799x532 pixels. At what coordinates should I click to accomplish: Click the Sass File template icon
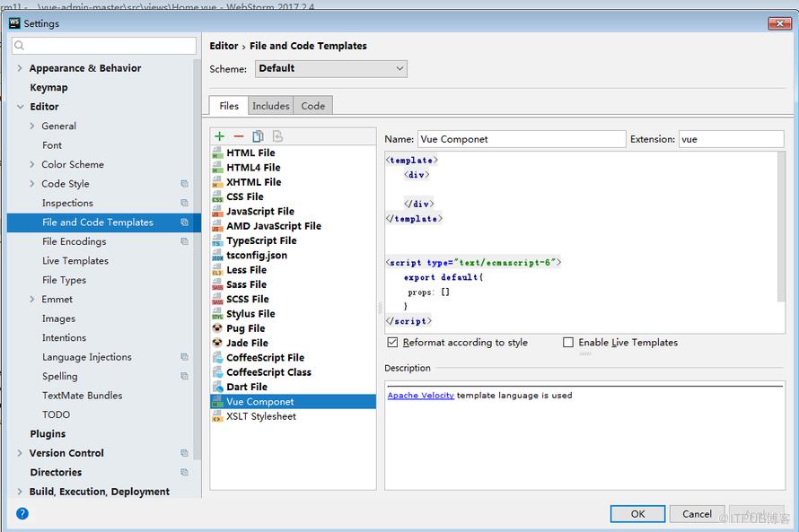click(217, 284)
